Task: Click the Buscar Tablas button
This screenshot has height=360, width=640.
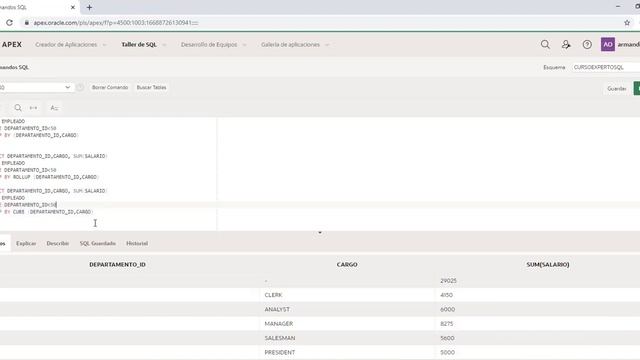Action: [151, 87]
